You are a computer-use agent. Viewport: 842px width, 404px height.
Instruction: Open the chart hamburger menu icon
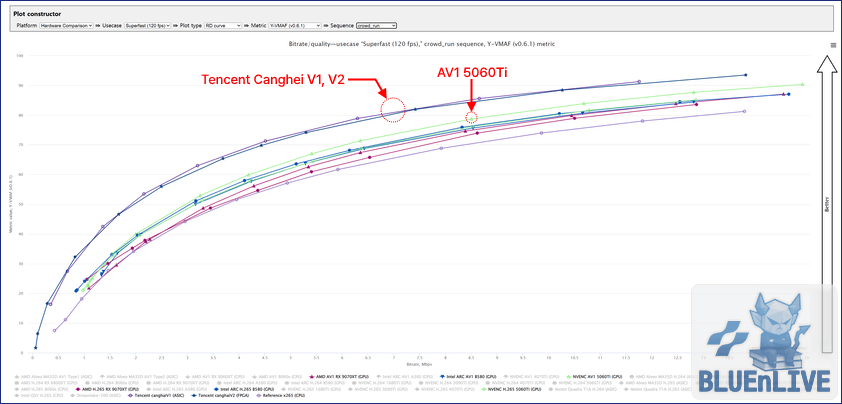(x=833, y=46)
